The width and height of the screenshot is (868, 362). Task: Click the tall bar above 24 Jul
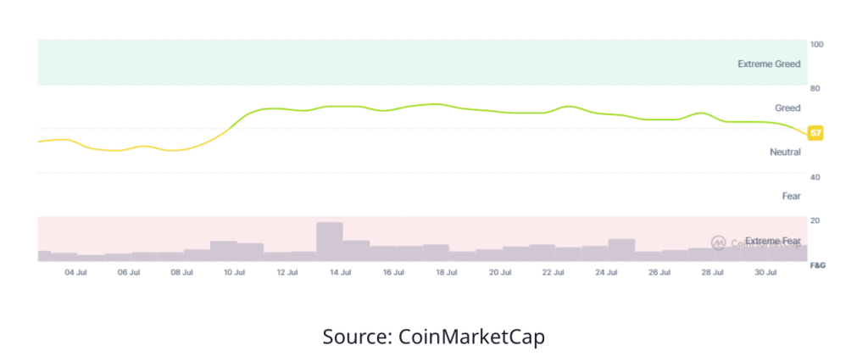coord(621,249)
